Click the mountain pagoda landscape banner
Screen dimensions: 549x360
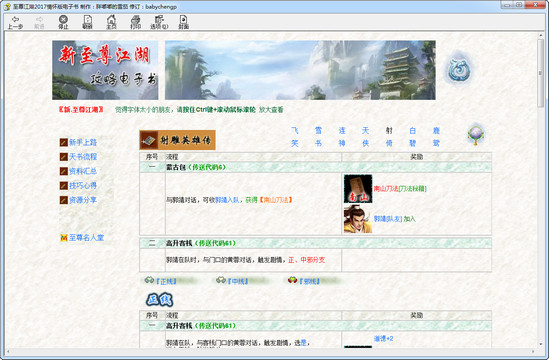[300, 70]
